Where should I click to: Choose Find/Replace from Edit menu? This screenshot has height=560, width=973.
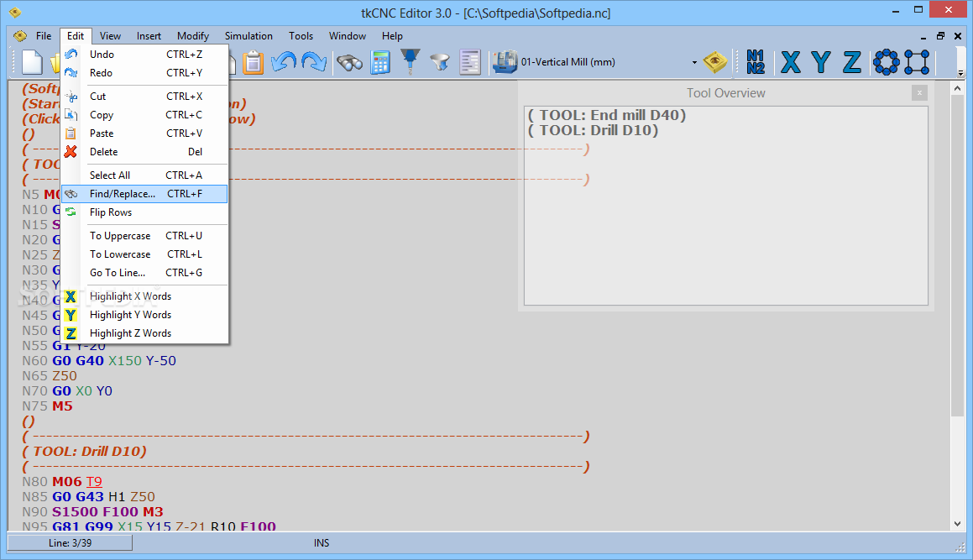coord(144,194)
